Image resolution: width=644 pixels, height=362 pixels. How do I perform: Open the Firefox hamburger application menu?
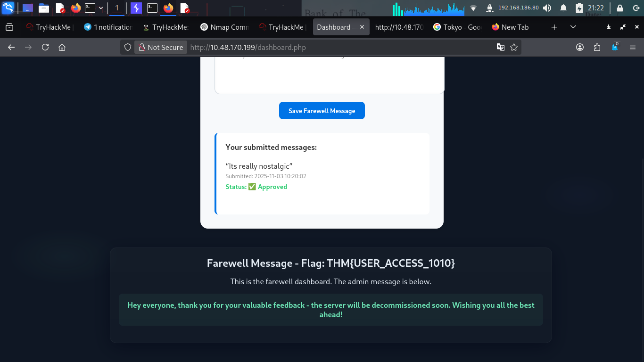633,47
